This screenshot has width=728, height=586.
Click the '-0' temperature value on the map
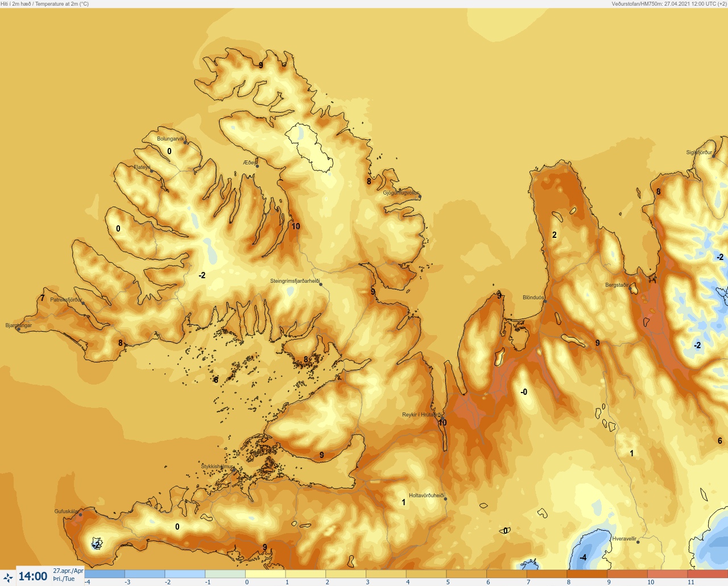pyautogui.click(x=524, y=392)
